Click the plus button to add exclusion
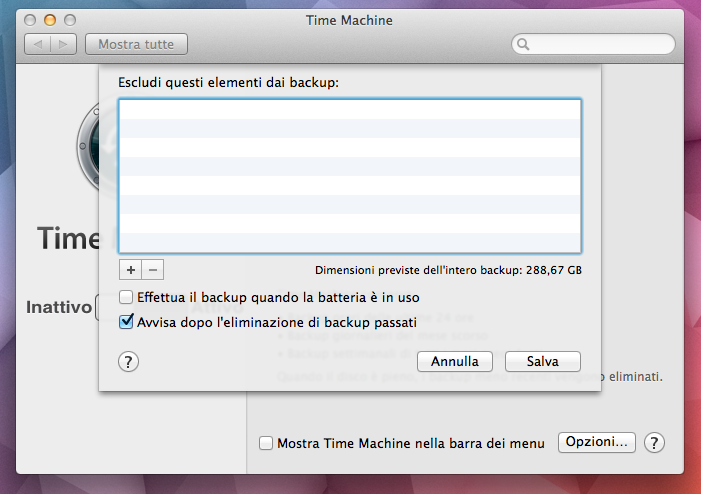Viewport: 701px width, 494px height. 131,270
